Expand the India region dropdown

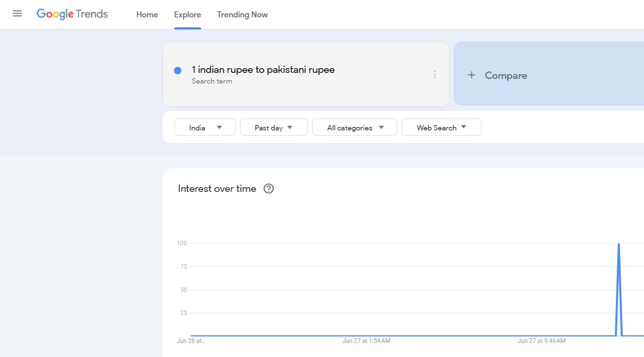click(205, 128)
